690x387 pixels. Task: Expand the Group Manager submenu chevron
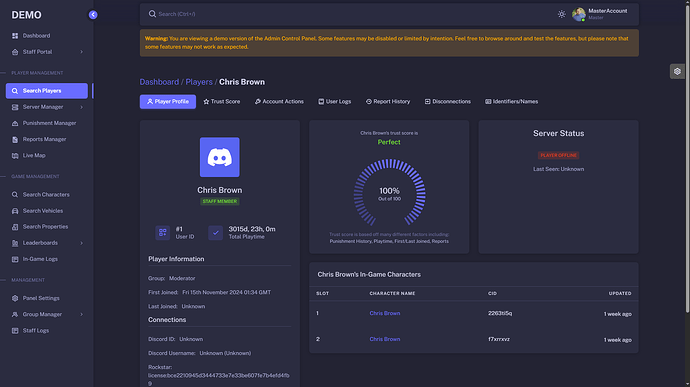click(x=81, y=314)
